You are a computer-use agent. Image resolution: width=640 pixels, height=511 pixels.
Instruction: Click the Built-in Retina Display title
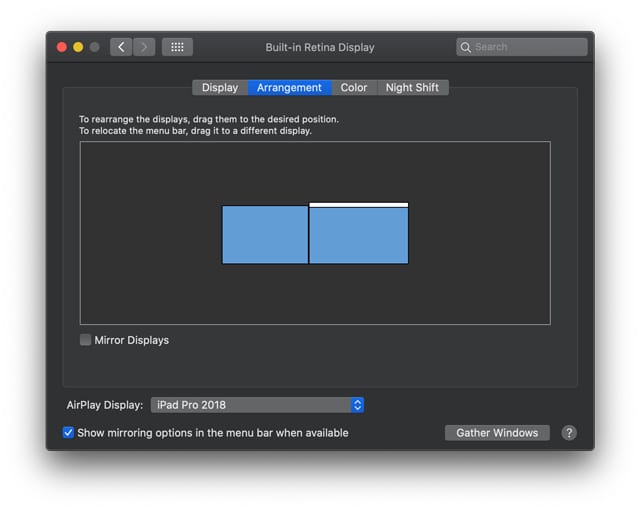tap(320, 47)
